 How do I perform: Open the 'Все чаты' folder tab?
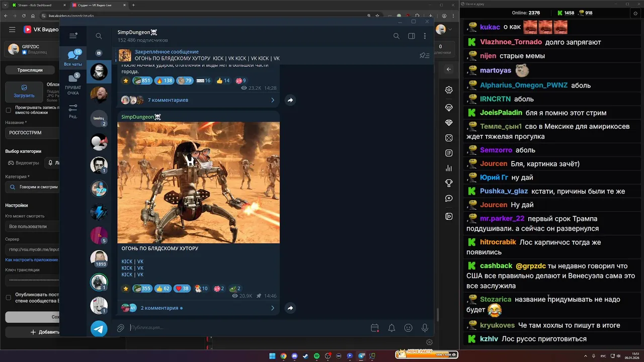click(x=73, y=58)
